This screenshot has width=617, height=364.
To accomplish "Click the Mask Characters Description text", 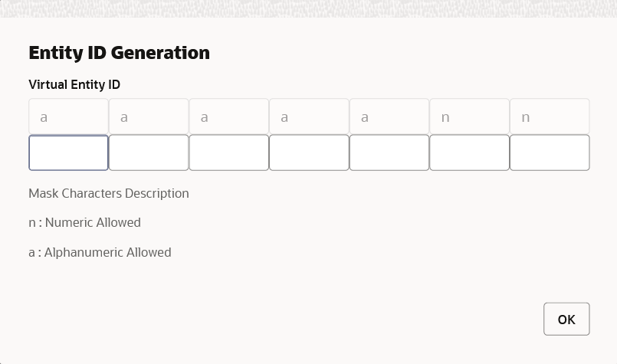I will [109, 193].
